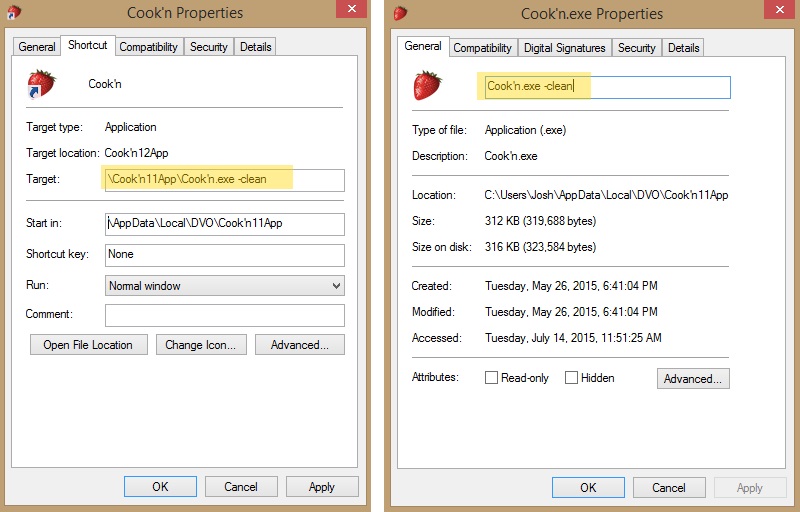Viewport: 800px width, 512px height.
Task: Click Size on disk value 316 KB (323,584 bytes)
Action: 540,247
